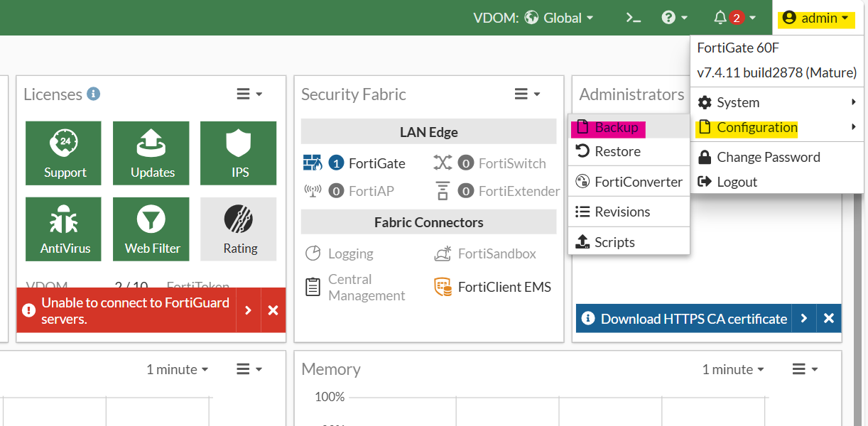Image resolution: width=868 pixels, height=426 pixels.
Task: Click the Support license tile
Action: 63,153
